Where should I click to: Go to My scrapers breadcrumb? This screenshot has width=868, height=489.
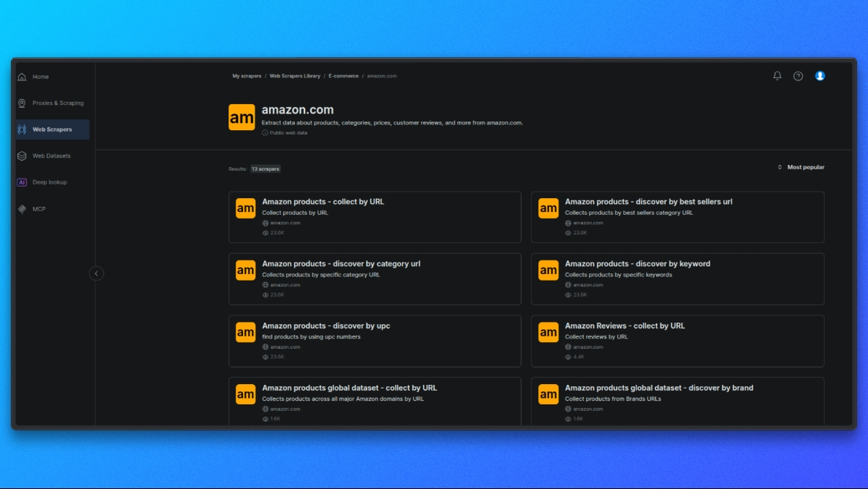247,76
